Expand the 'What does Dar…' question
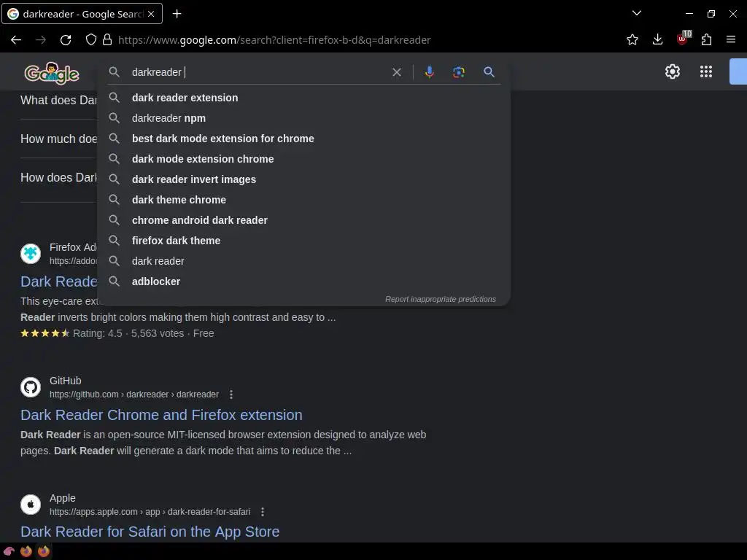The image size is (747, 560). (x=58, y=100)
